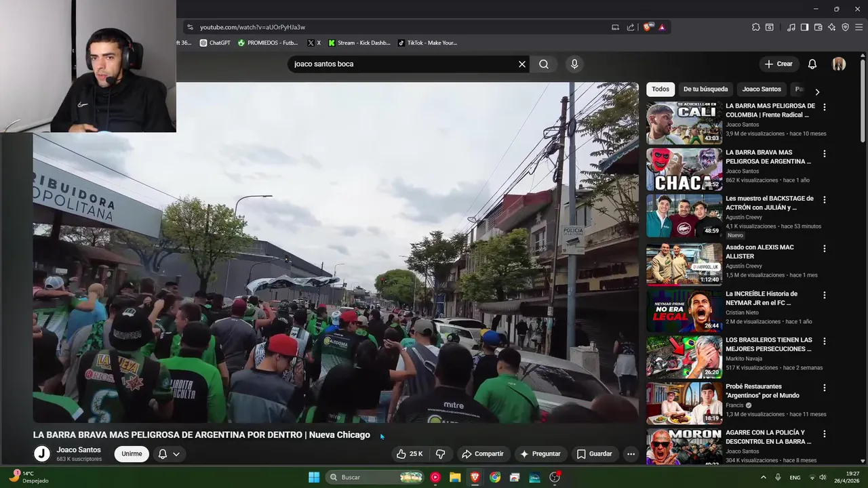Open the Brave Wallet icon

click(818, 27)
